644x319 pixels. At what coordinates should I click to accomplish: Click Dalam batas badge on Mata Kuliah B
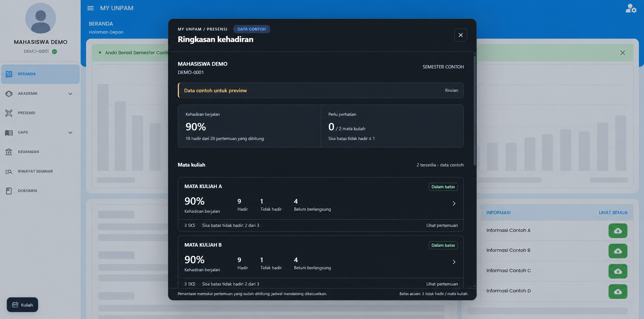(x=443, y=246)
